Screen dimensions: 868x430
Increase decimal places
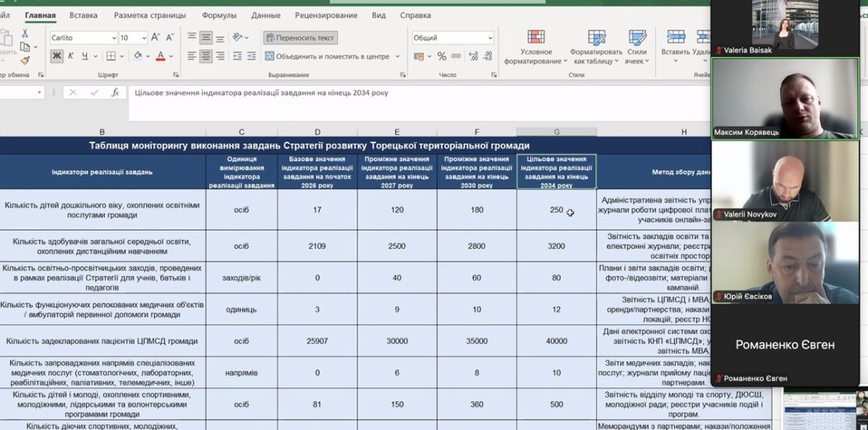click(x=473, y=56)
